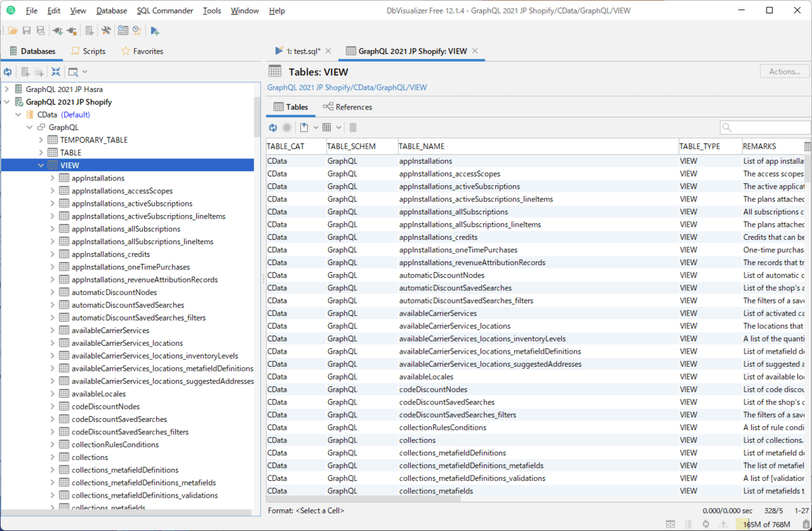Image resolution: width=812 pixels, height=531 pixels.
Task: Switch to the References tab
Action: 347,107
